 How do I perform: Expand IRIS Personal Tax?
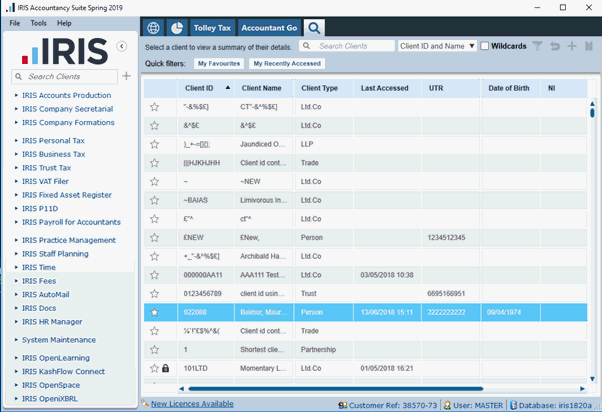16,140
